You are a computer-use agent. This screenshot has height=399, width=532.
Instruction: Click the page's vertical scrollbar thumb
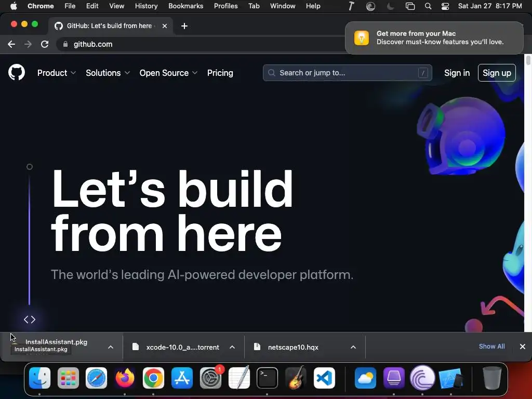pos(528,60)
